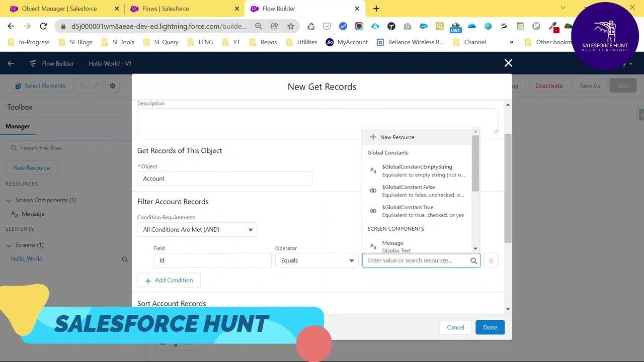Click the Chrome zoom magnifier icon
Viewport: 644px width, 362px height.
click(x=259, y=26)
